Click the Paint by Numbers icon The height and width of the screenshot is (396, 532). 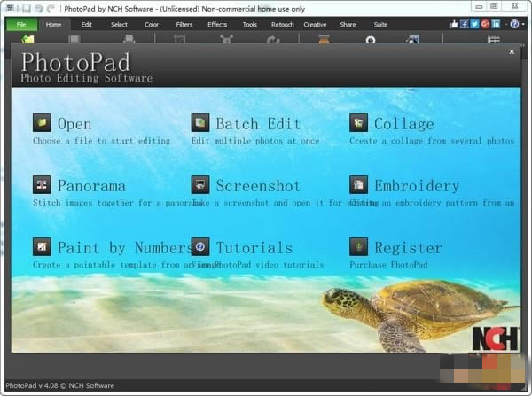42,247
